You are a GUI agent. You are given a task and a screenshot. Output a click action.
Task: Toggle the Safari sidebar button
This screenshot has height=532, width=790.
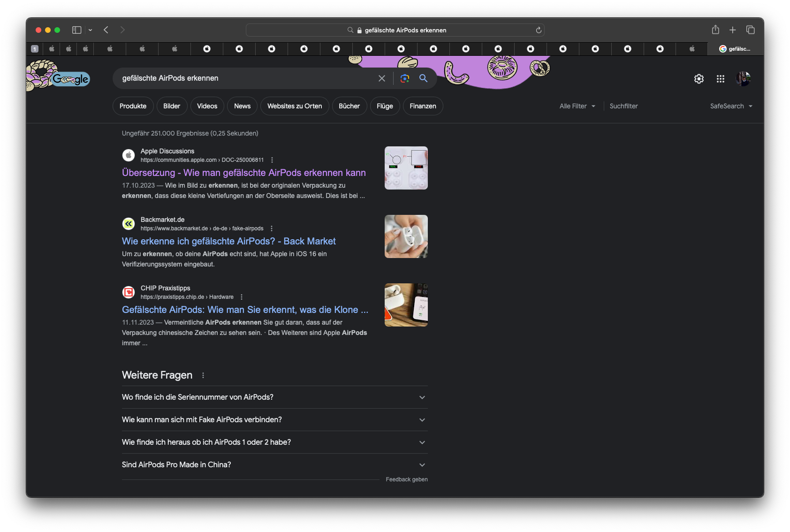pyautogui.click(x=76, y=30)
